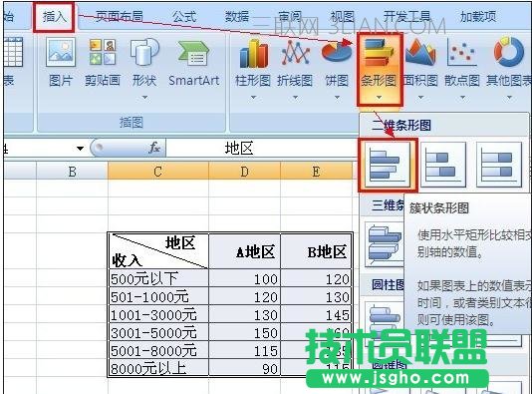Click the 条形图 bar chart icon
Viewport: 532px width, 394px height.
click(379, 52)
